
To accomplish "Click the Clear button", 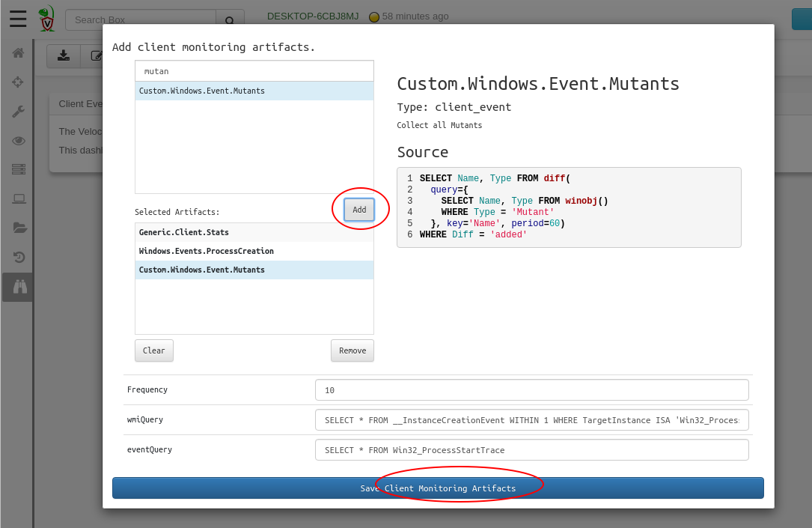I will [x=153, y=351].
